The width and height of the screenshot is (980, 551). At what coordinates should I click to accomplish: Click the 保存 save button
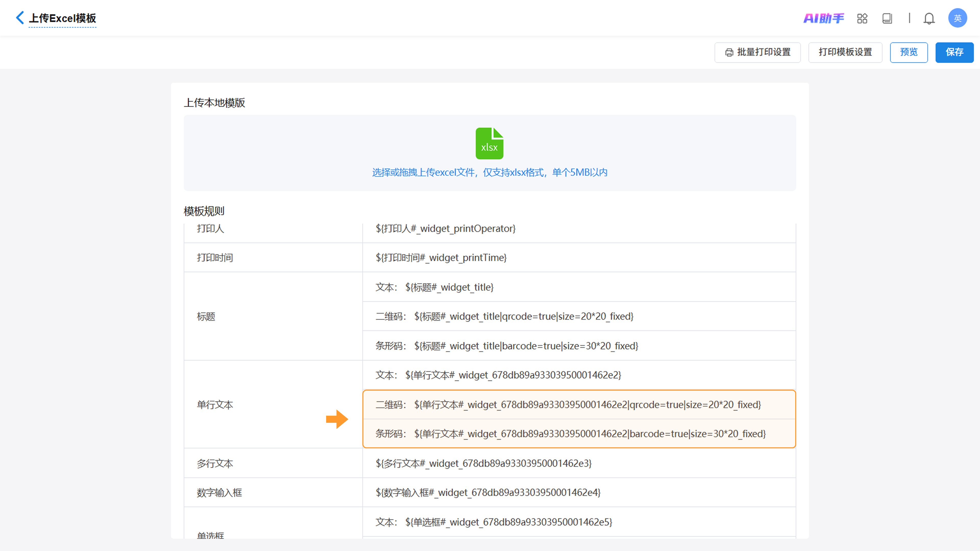click(x=954, y=52)
